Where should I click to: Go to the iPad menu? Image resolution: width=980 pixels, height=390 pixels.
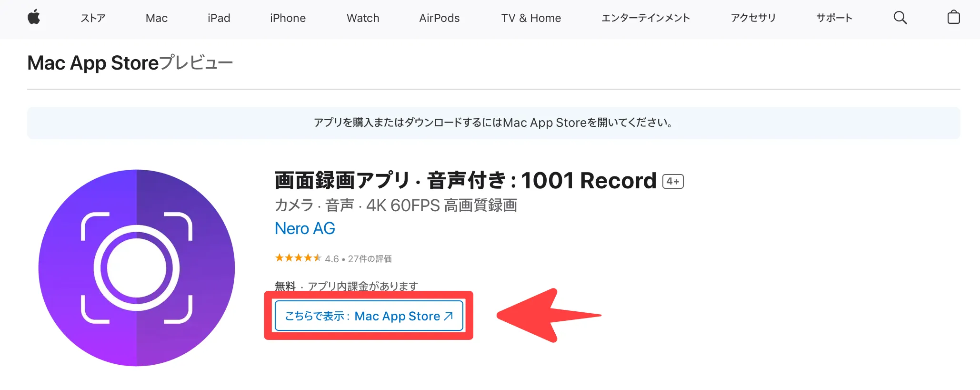pos(219,18)
